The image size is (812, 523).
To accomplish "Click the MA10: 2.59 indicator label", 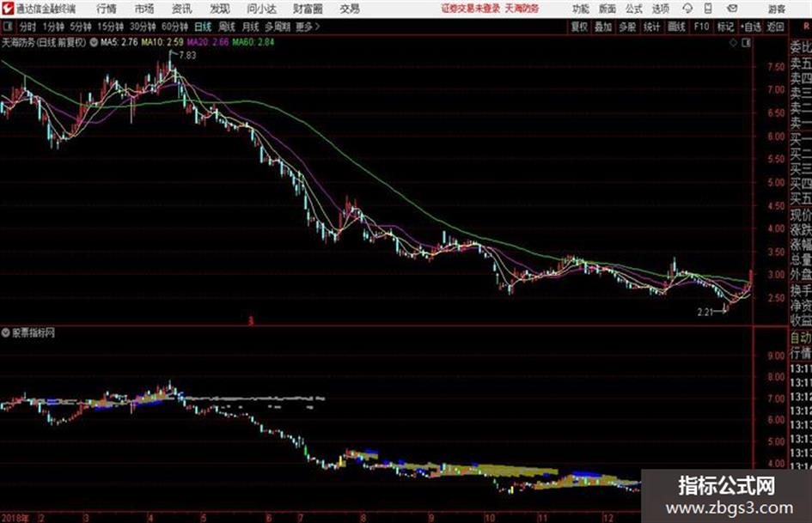I will [162, 42].
